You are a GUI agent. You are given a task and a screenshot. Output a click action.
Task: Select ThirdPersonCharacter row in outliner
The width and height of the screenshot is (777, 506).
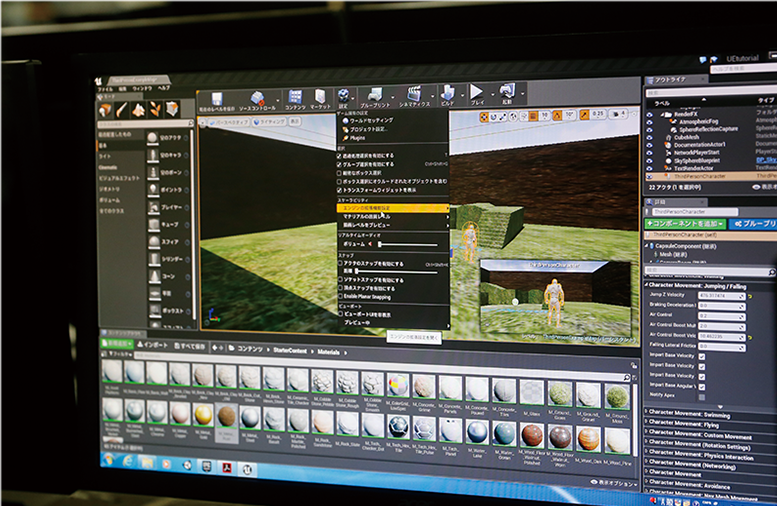(711, 176)
